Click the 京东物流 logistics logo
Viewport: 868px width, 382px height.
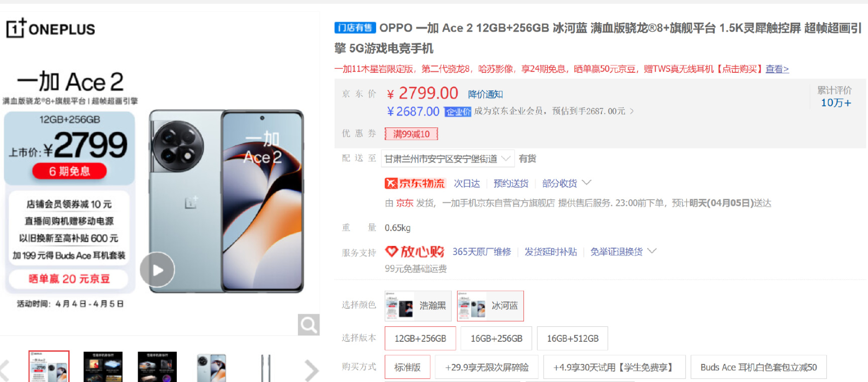click(x=415, y=183)
